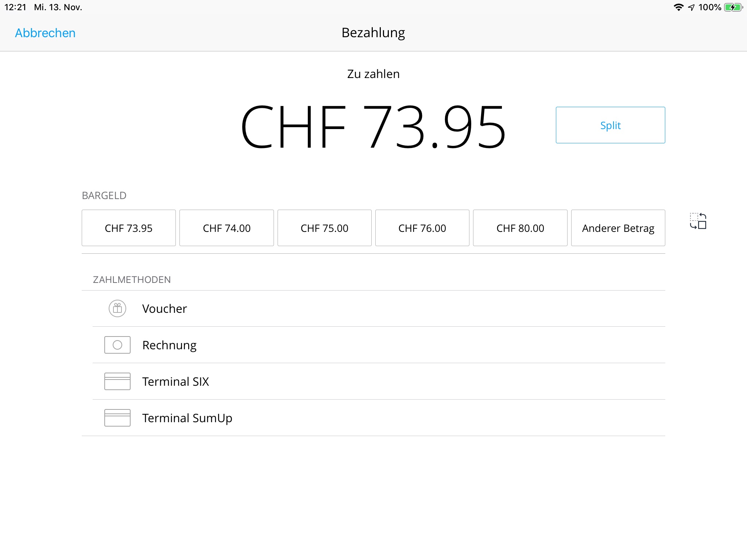Open Anderer Betrag custom amount
Image resolution: width=747 pixels, height=560 pixels.
click(x=618, y=228)
